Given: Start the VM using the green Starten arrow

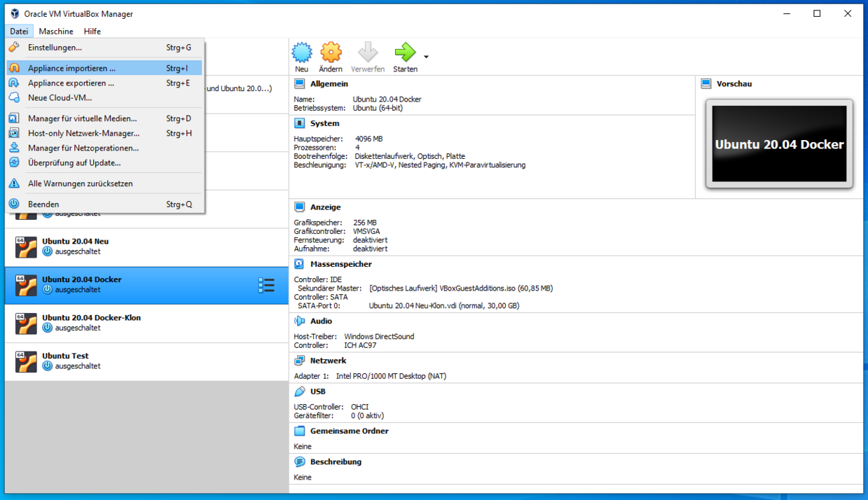Looking at the screenshot, I should pos(404,53).
